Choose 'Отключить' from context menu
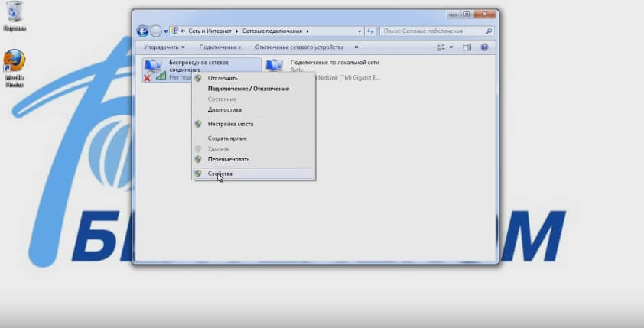The image size is (644, 328). [253, 78]
